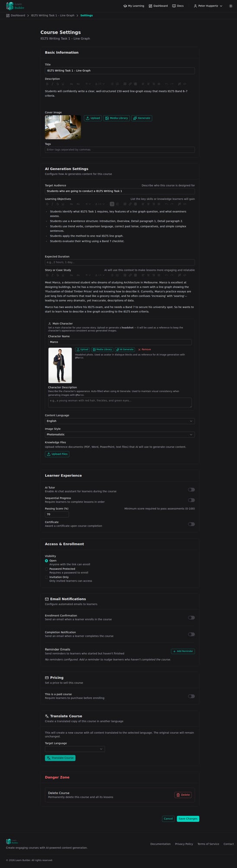Click the Delete course trash button
Image resolution: width=237 pixels, height=868 pixels.
click(x=183, y=795)
